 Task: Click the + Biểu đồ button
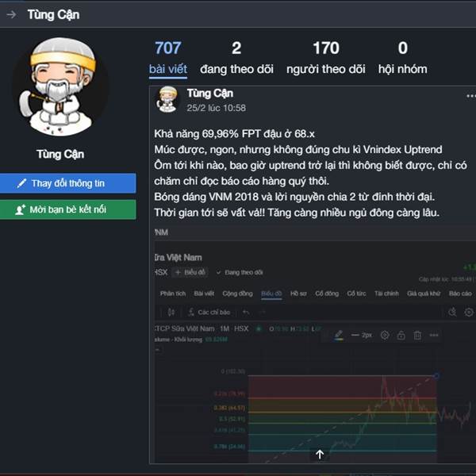(x=190, y=272)
